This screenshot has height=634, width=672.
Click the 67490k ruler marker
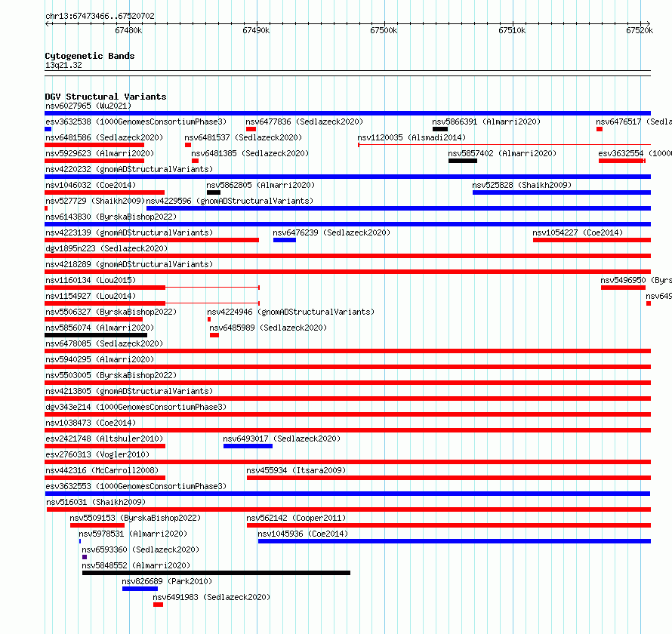click(256, 30)
